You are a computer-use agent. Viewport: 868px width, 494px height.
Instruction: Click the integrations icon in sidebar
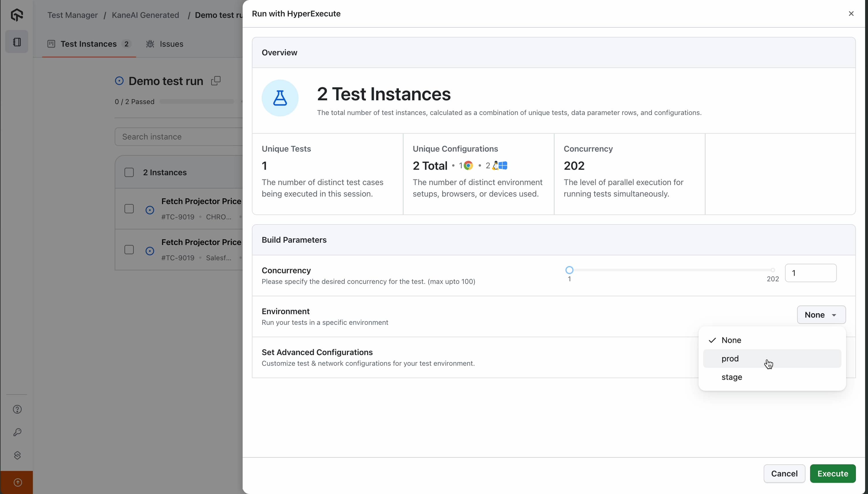pyautogui.click(x=17, y=455)
